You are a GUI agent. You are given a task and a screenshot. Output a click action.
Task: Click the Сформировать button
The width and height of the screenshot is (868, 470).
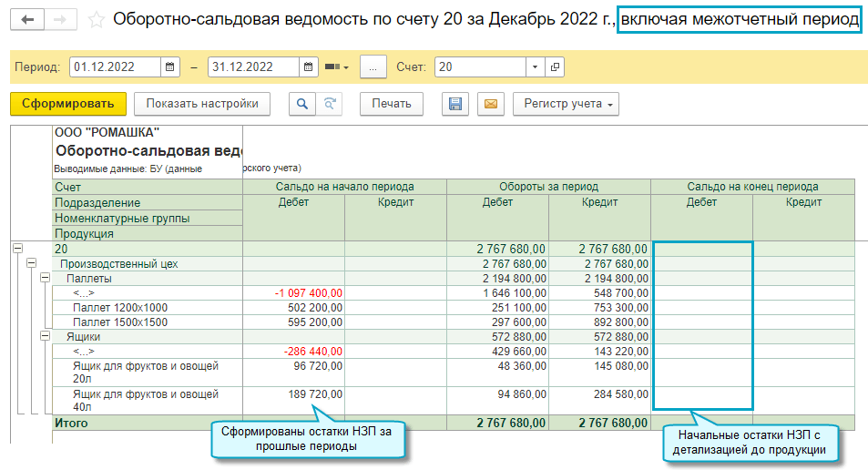pyautogui.click(x=68, y=104)
